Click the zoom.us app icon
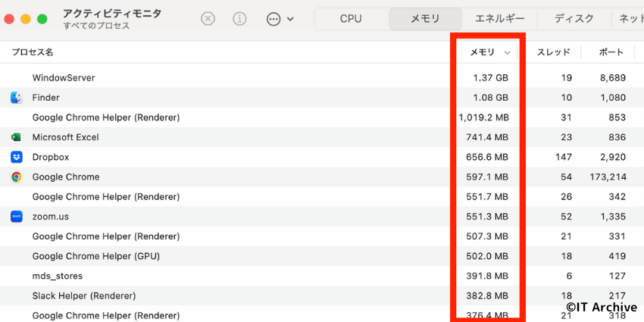Viewport: 644px width, 322px height. click(17, 217)
